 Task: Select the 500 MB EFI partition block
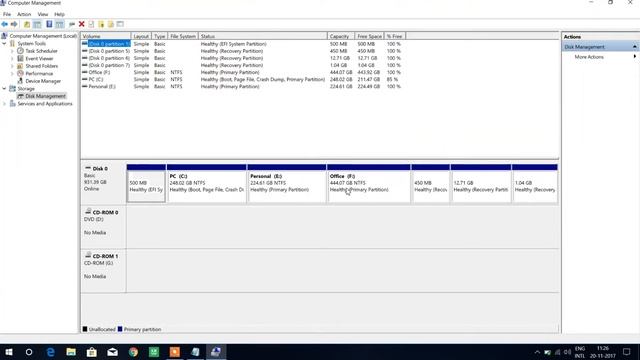coord(146,183)
